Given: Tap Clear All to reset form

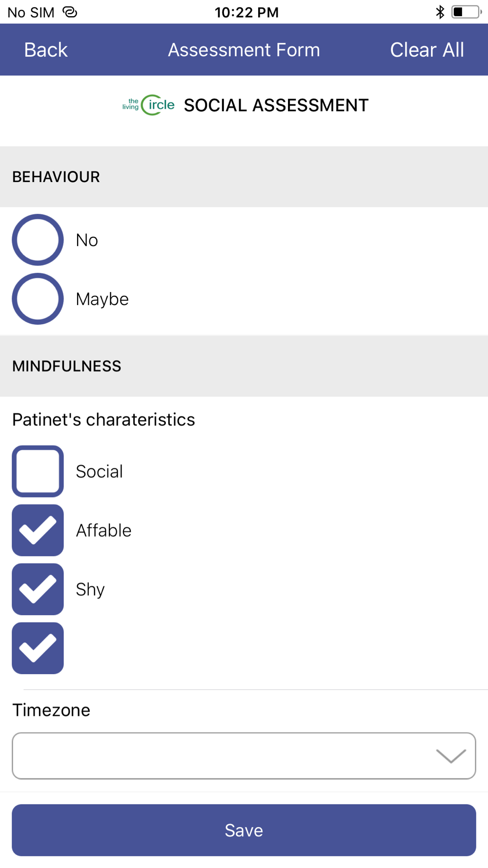Looking at the screenshot, I should point(427,50).
